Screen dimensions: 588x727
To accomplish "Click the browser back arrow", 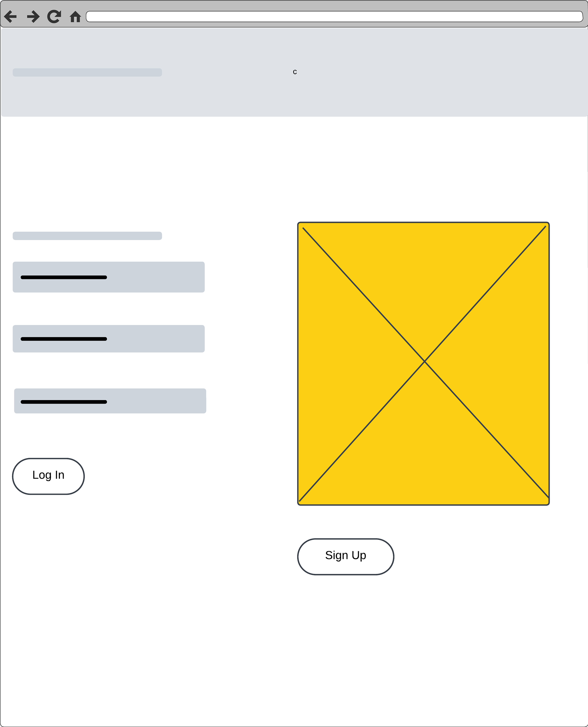I will pos(10,16).
